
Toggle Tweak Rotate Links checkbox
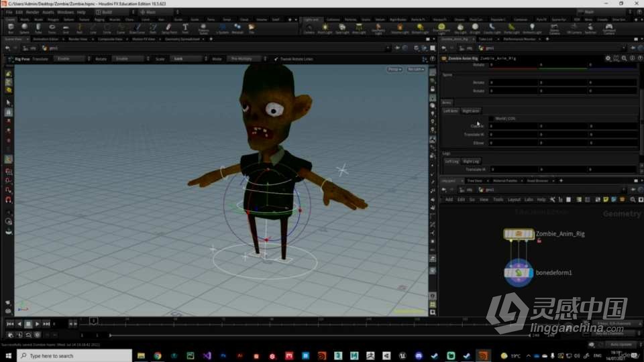click(x=276, y=59)
